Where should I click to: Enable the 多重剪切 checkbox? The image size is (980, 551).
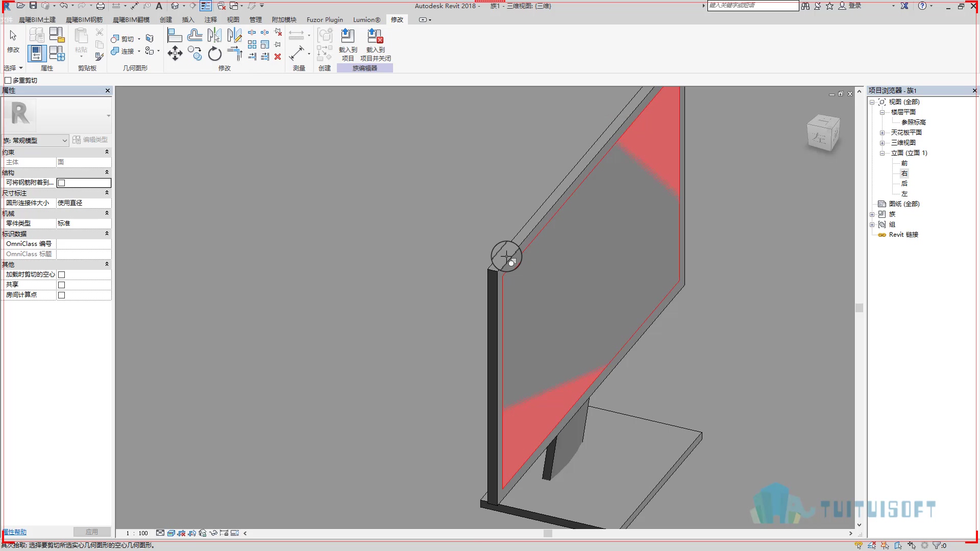pyautogui.click(x=8, y=80)
